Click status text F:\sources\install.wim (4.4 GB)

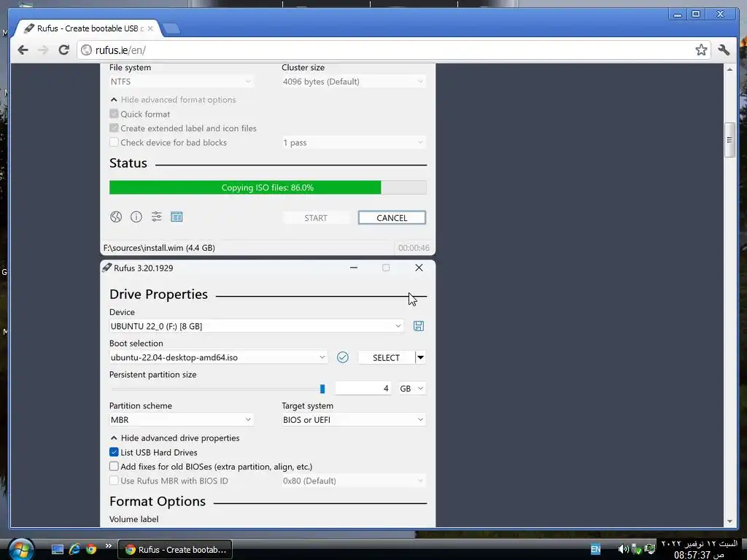click(159, 248)
